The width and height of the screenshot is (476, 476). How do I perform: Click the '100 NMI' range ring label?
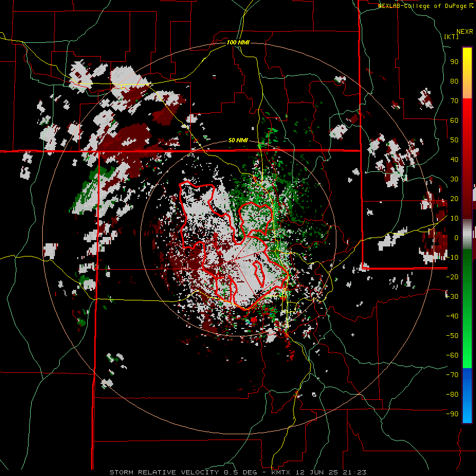238,42
